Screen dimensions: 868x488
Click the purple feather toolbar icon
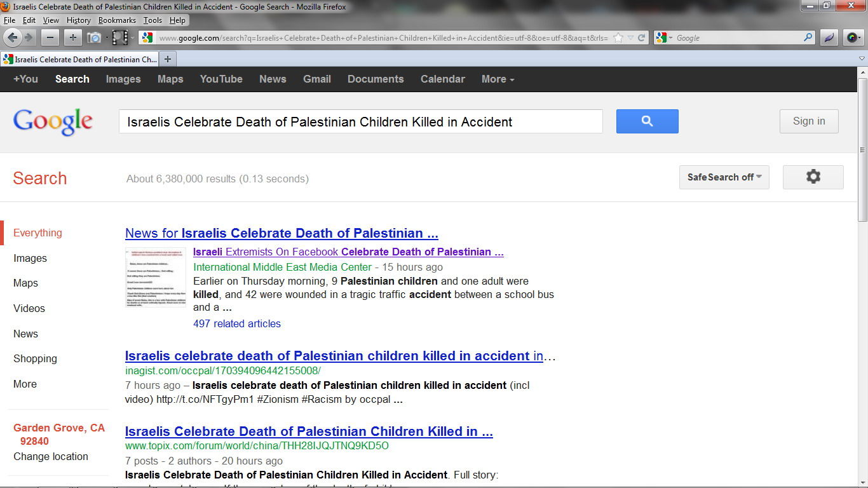pyautogui.click(x=829, y=37)
